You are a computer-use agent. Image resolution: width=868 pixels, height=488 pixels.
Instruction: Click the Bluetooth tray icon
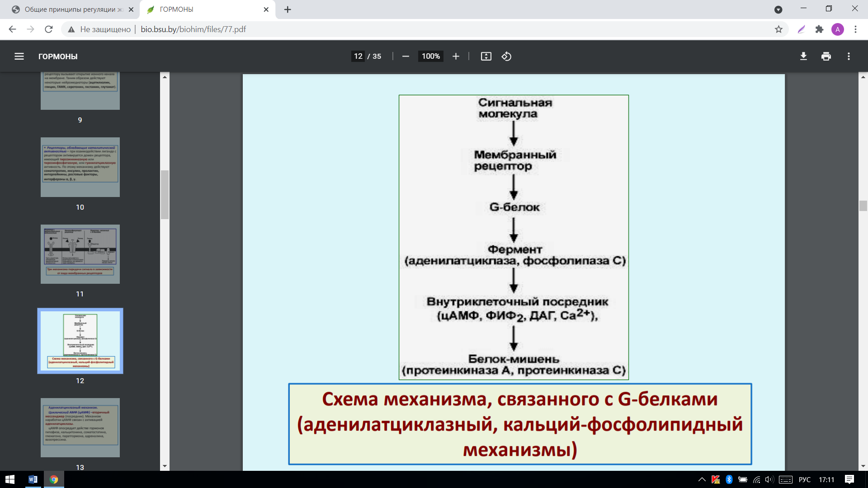pos(729,479)
